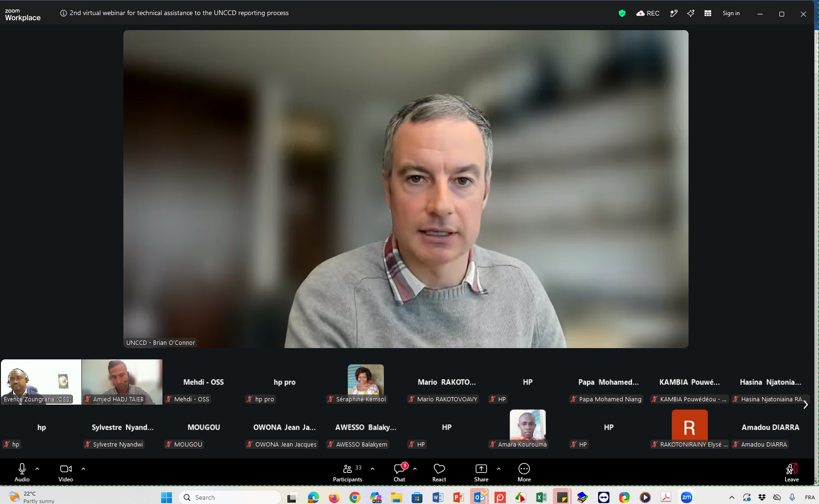This screenshot has height=504, width=819.
Task: Expand the Participants options arrow
Action: coord(373,469)
